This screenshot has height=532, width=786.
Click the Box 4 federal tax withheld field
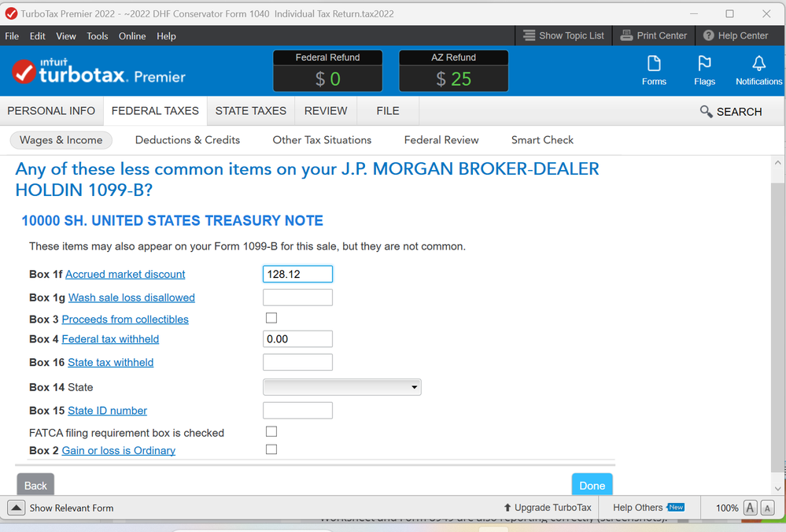pos(297,339)
